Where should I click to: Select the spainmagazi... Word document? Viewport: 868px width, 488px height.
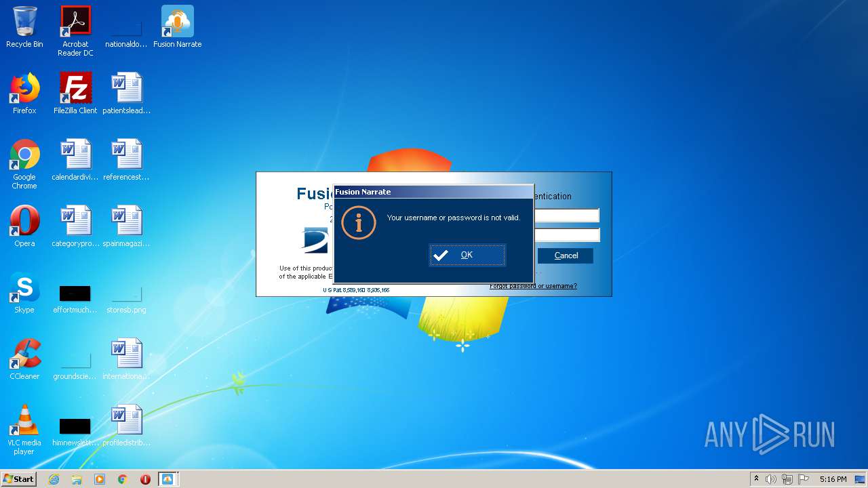[127, 226]
